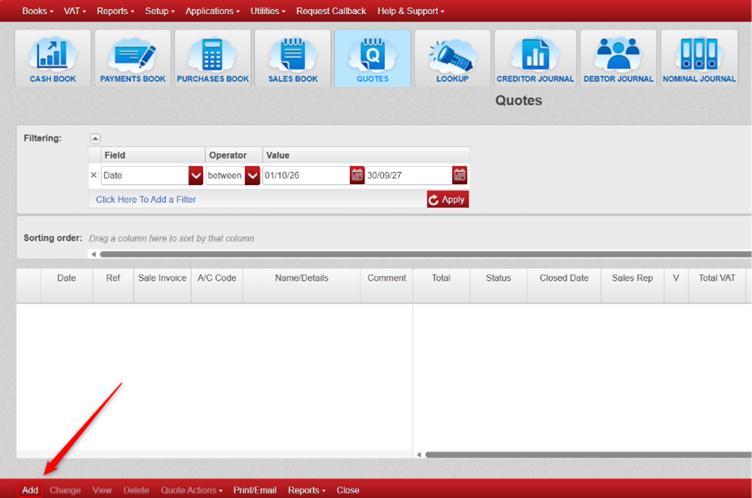Open calendar for start date 01/10/26

[357, 175]
